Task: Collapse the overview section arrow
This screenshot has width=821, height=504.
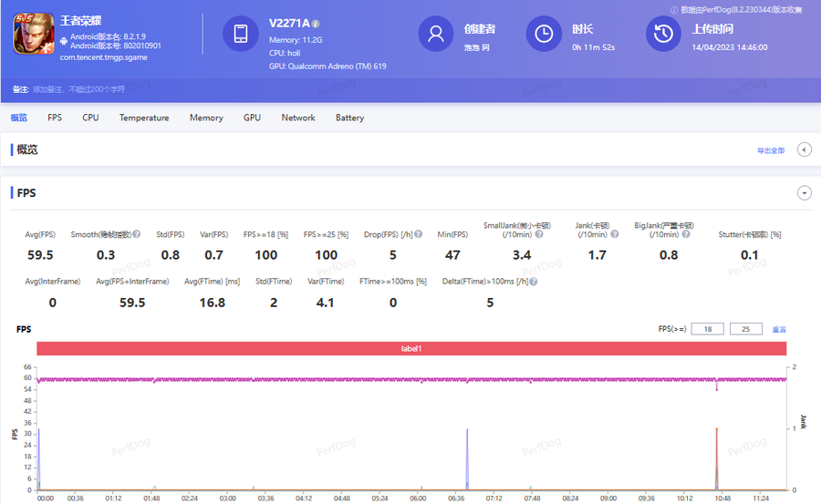Action: pyautogui.click(x=804, y=149)
